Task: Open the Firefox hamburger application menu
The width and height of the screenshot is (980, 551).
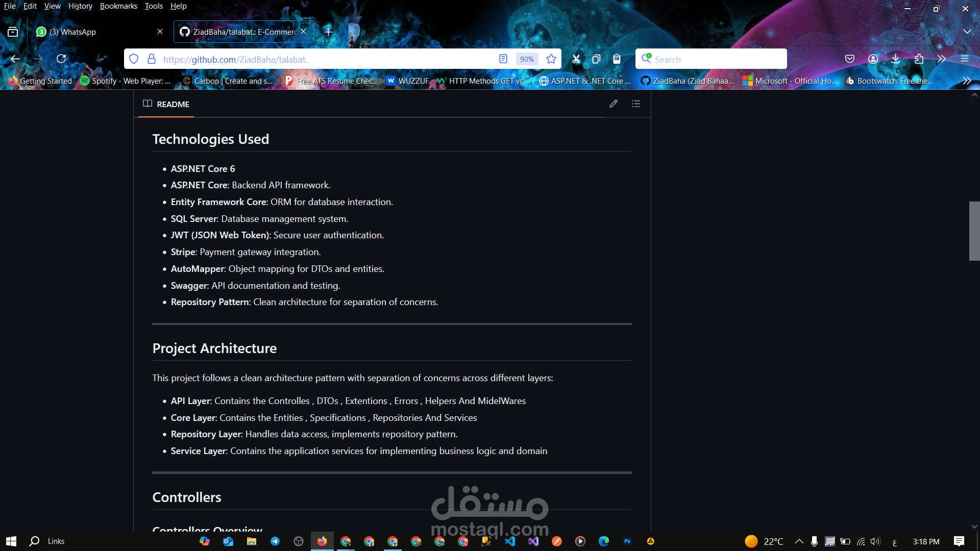Action: coord(964,59)
